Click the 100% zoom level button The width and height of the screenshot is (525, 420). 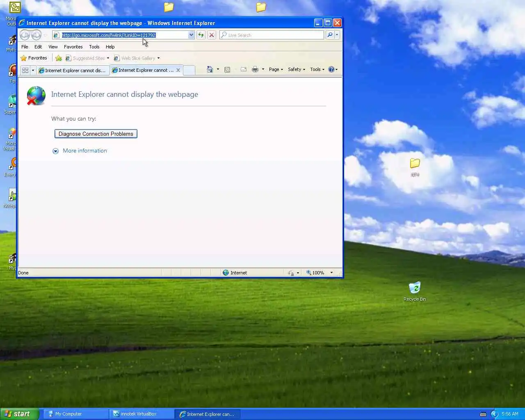point(315,273)
